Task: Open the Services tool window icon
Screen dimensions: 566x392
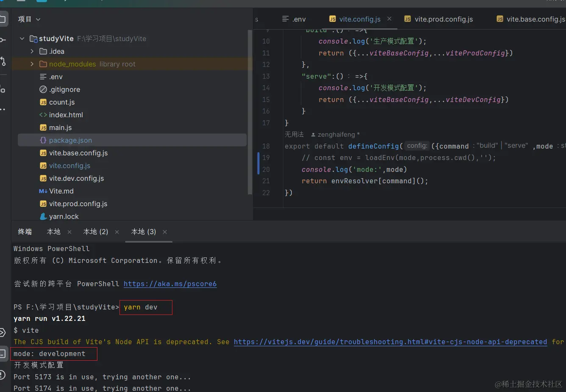Action: 3,332
